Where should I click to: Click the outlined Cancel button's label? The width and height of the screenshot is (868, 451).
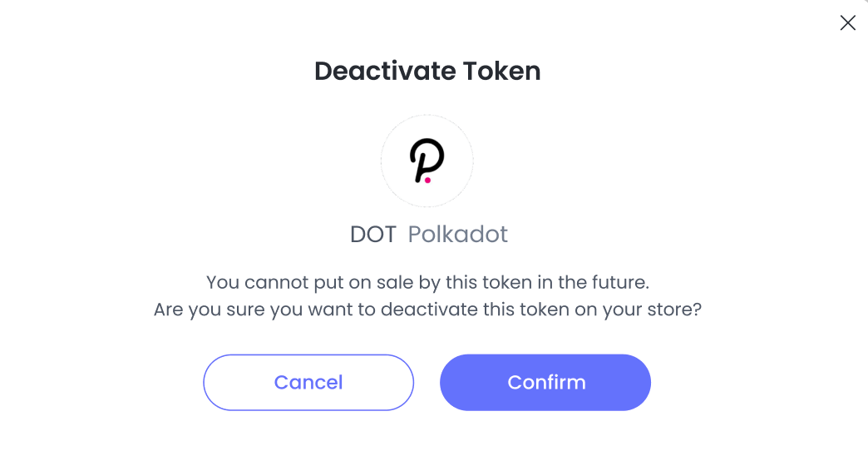[308, 382]
